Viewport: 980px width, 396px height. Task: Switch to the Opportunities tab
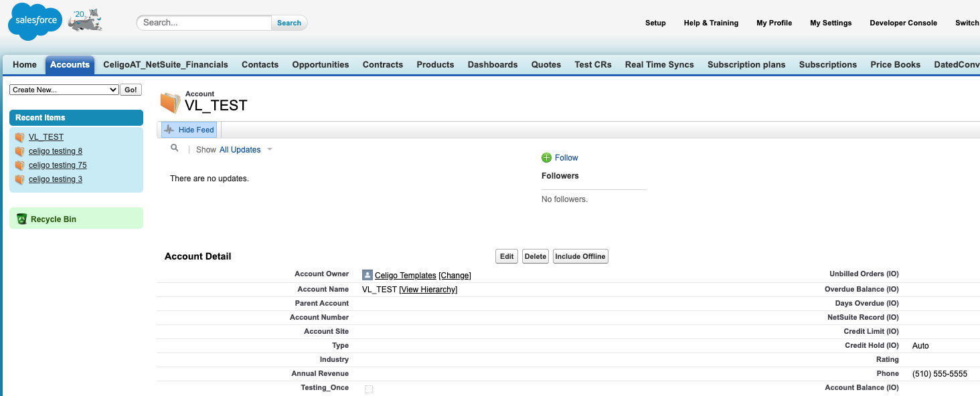321,65
